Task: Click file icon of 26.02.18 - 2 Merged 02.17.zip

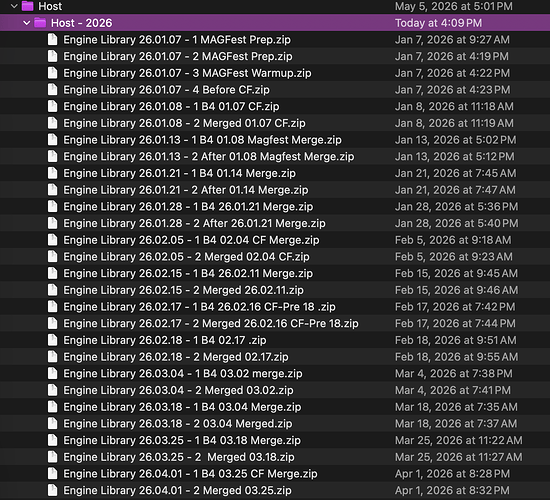Action: point(53,356)
